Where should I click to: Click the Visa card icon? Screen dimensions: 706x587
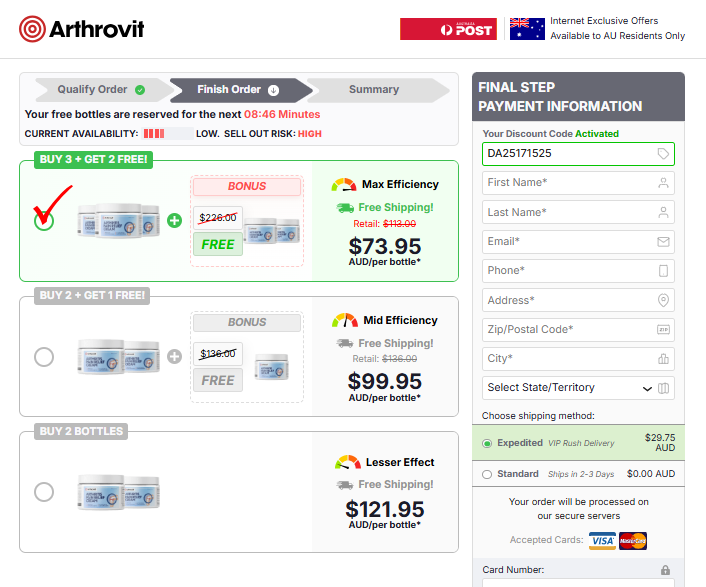click(602, 541)
